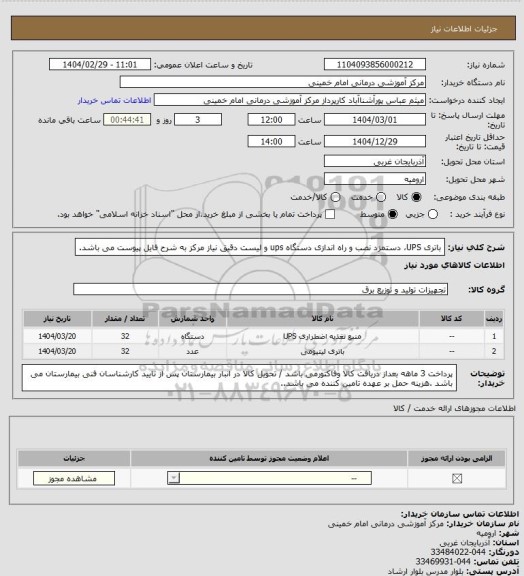Click the price validity time 14:00
This screenshot has height=576, width=524.
(272, 141)
